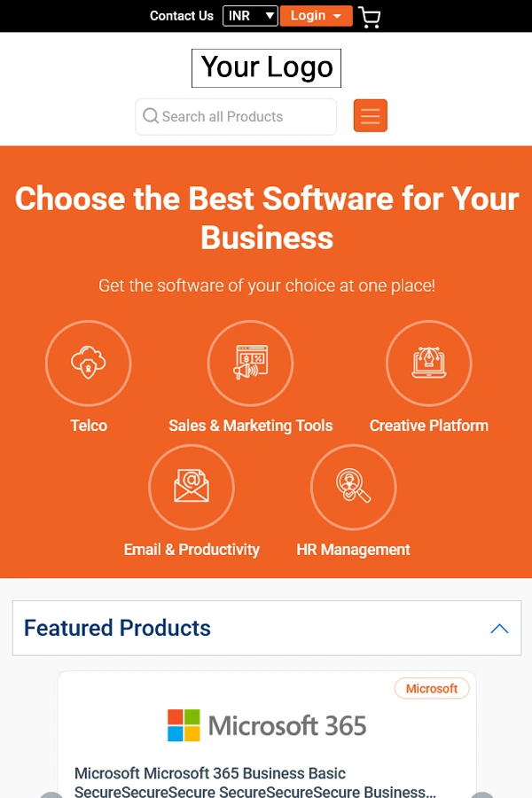Open the INR currency dropdown
This screenshot has width=532, height=798.
click(250, 16)
